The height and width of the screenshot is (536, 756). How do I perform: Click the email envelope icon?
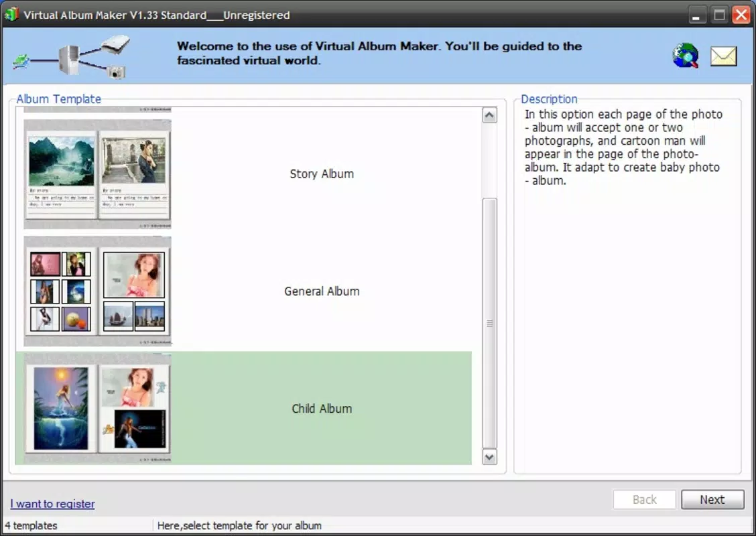(724, 56)
